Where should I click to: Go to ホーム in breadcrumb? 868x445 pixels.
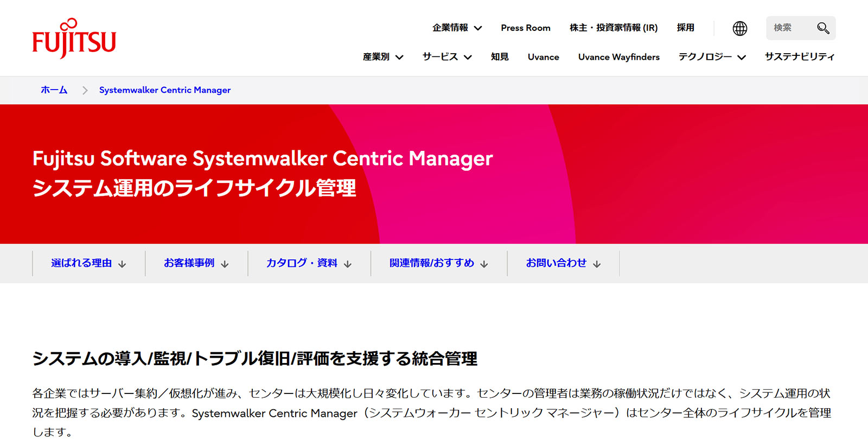[54, 90]
